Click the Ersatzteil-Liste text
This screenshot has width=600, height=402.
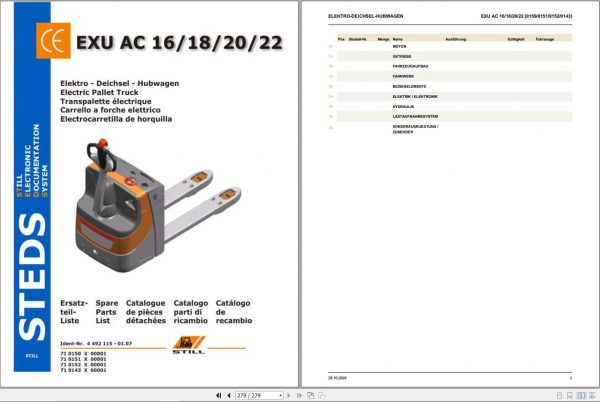(74, 312)
